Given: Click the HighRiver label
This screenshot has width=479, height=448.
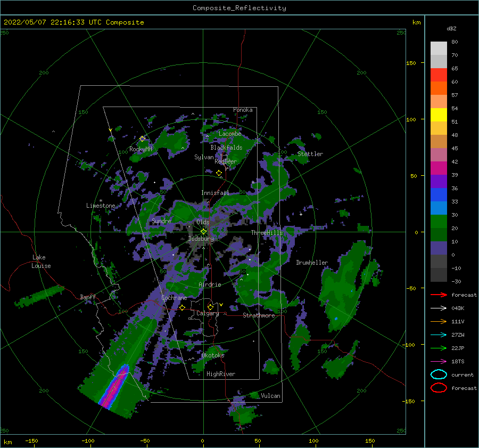Looking at the screenshot, I should pos(221,374).
